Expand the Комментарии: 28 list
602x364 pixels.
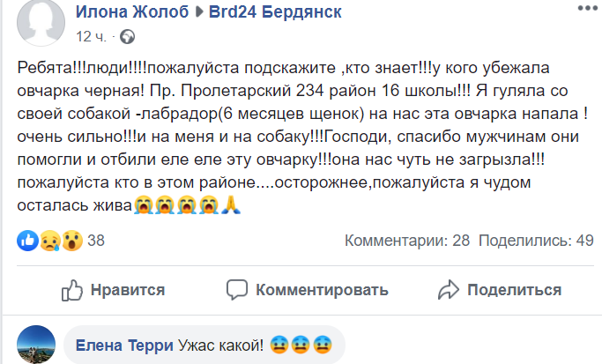pos(406,241)
